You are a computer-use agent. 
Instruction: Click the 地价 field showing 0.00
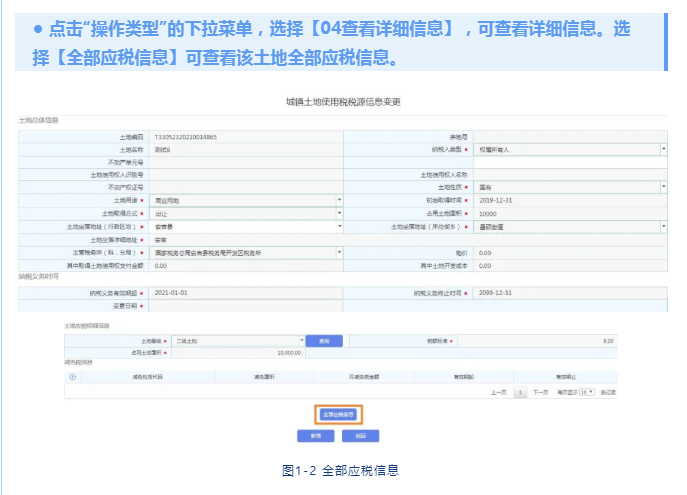click(x=570, y=253)
